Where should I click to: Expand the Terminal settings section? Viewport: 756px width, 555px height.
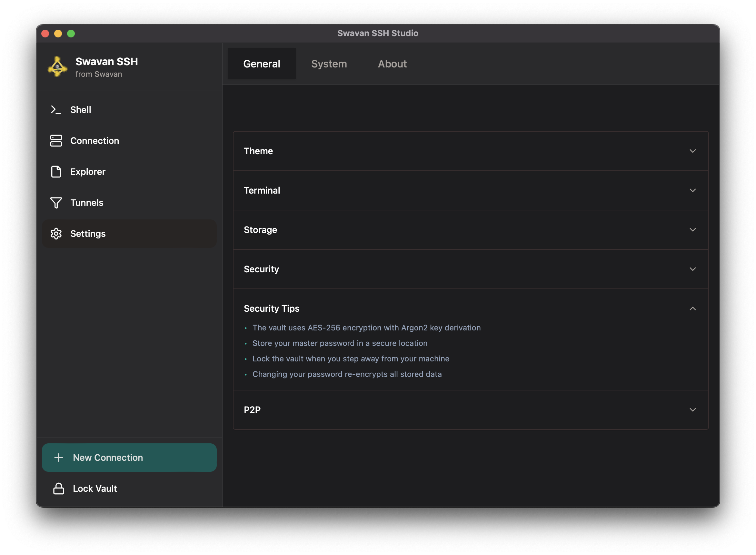(x=693, y=190)
